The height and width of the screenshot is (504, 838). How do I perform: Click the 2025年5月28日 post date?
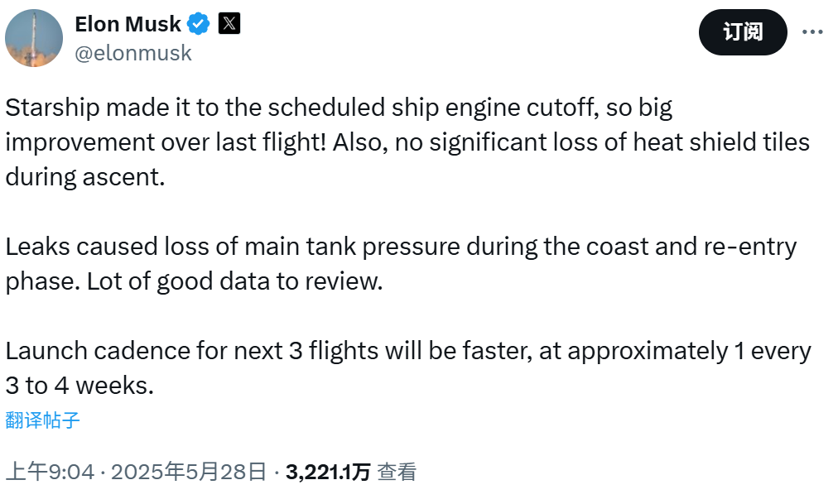pos(189,473)
